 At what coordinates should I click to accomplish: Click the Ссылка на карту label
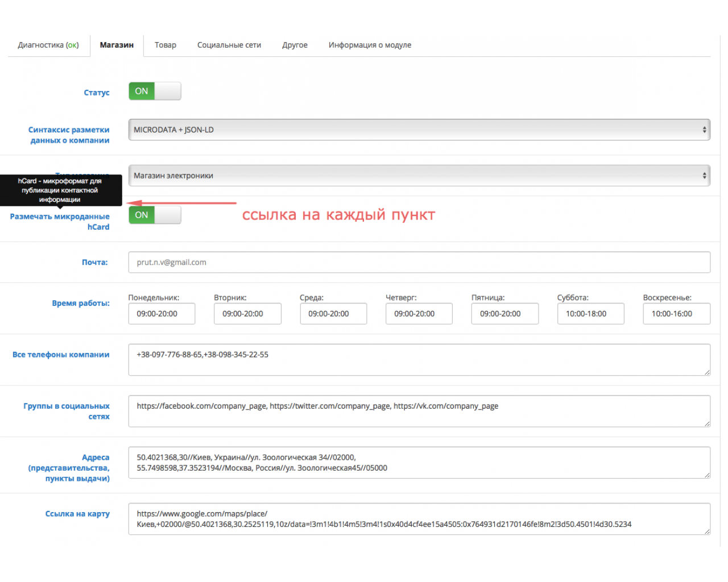coord(77,514)
